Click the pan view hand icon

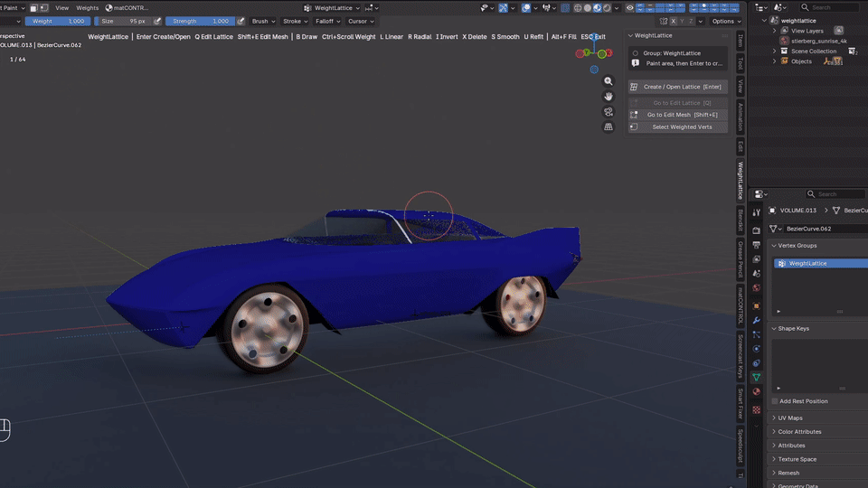(x=609, y=97)
